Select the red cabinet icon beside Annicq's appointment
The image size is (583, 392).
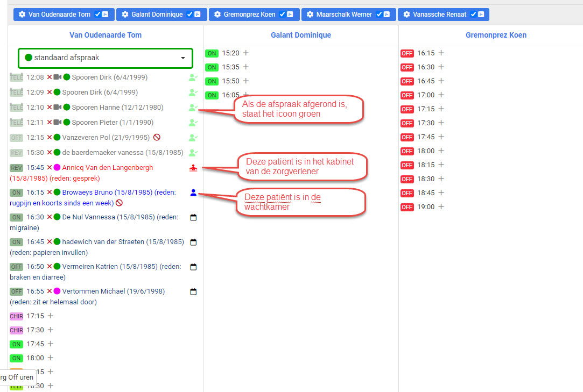(x=193, y=167)
